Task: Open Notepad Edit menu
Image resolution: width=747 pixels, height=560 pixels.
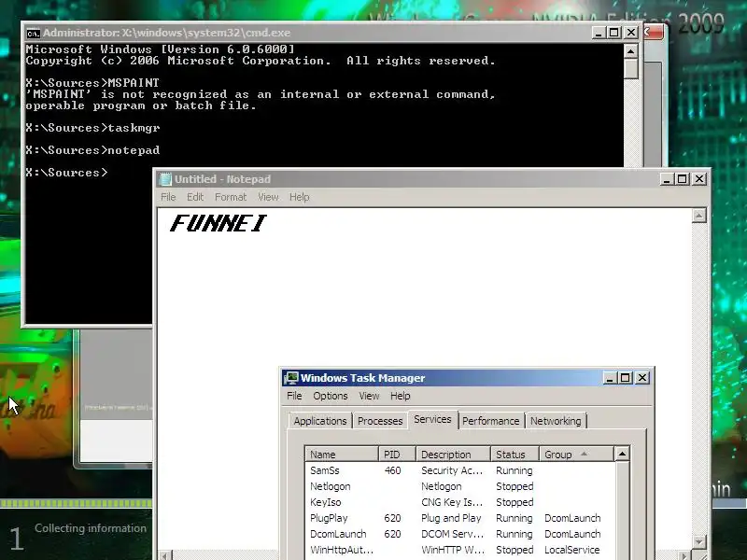Action: click(195, 197)
